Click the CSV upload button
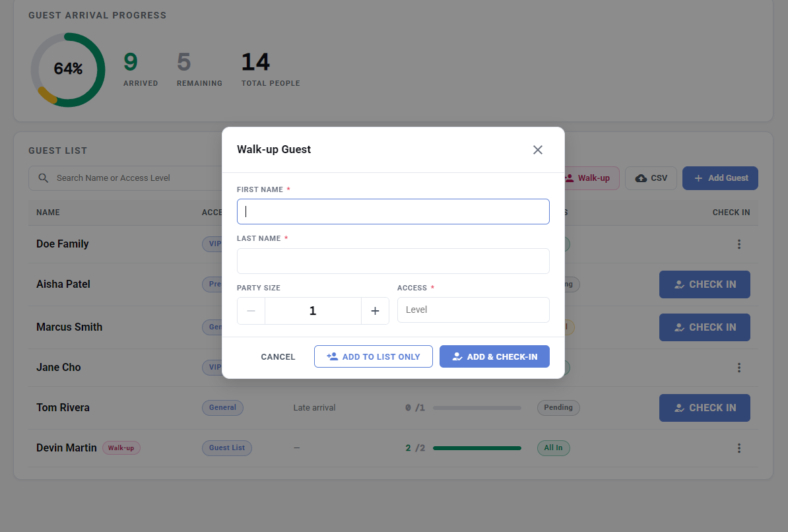Screen dimensions: 788x532 pos(651,178)
